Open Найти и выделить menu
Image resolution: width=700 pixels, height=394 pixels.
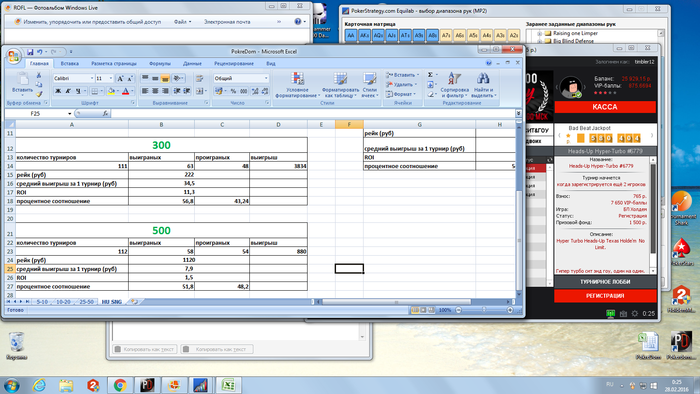(483, 85)
